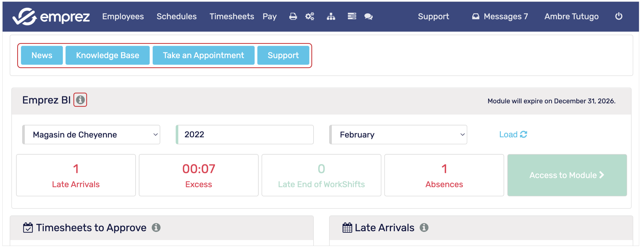This screenshot has width=644, height=249.
Task: Click the Access to Module button
Action: (x=567, y=175)
